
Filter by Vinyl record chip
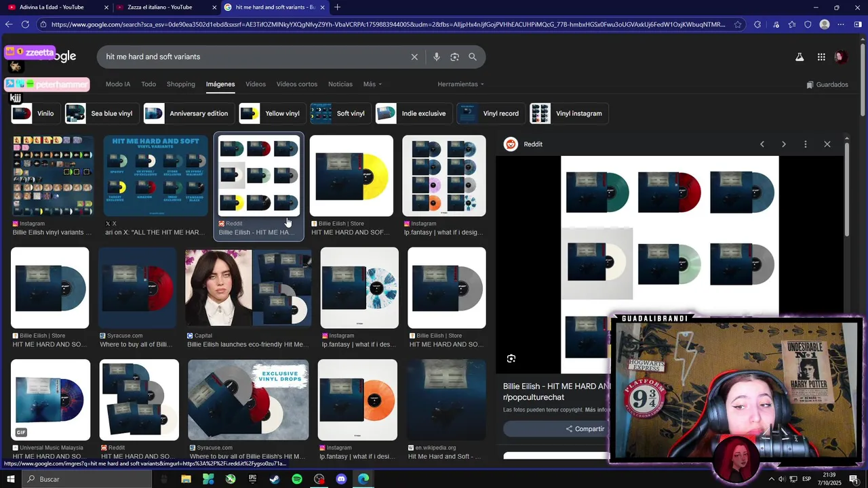coord(491,113)
